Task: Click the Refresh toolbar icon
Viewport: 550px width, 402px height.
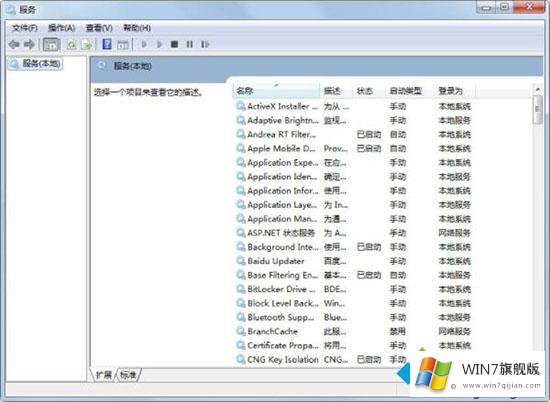Action: [72, 44]
